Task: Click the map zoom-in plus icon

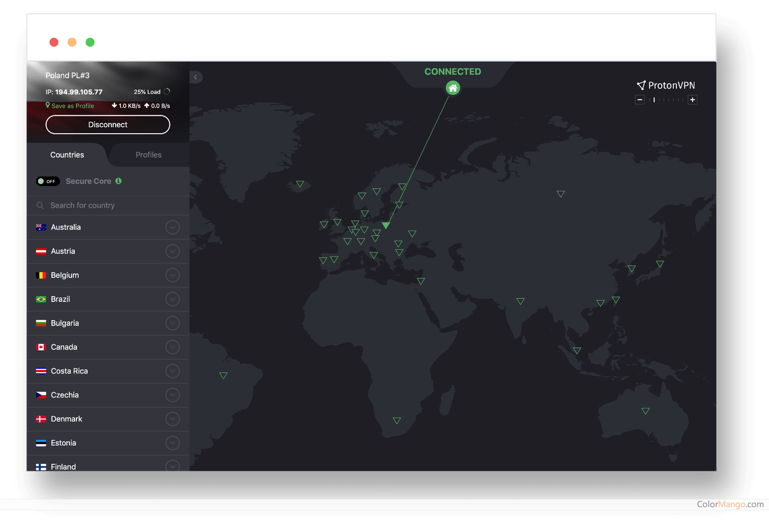Action: [x=693, y=100]
